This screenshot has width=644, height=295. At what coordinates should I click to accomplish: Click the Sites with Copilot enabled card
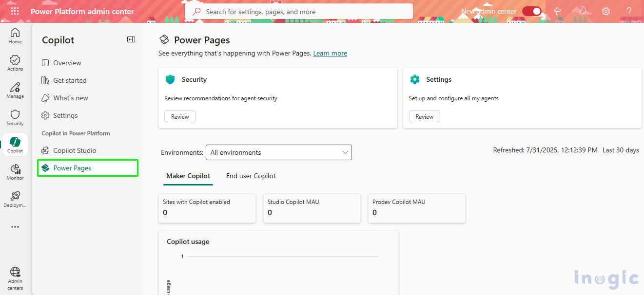click(x=207, y=208)
